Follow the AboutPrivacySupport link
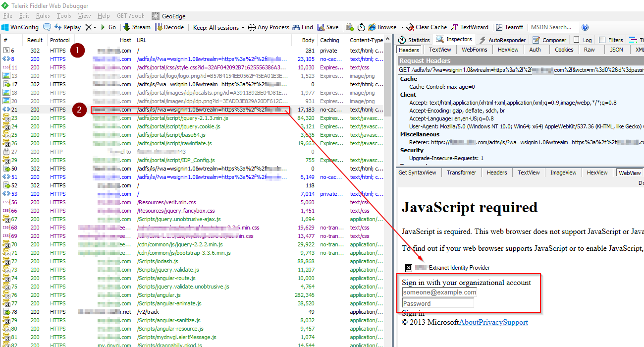Screen dimensions: 644x347 [x=493, y=322]
